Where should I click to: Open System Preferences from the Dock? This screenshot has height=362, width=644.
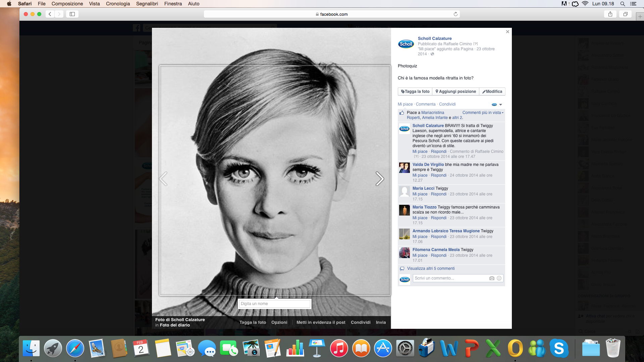pyautogui.click(x=405, y=348)
